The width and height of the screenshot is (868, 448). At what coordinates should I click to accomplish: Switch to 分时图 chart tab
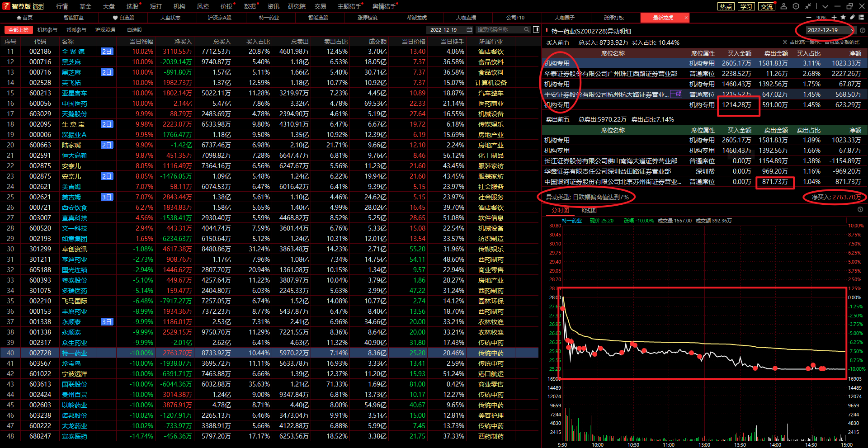(560, 210)
